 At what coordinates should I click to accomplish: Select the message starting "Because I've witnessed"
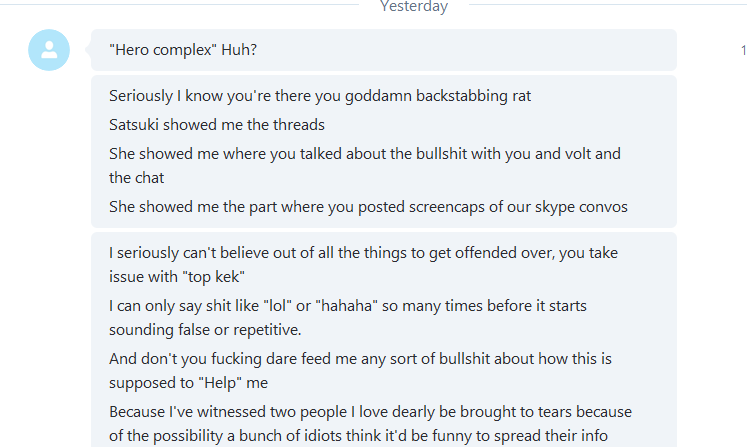[x=370, y=423]
